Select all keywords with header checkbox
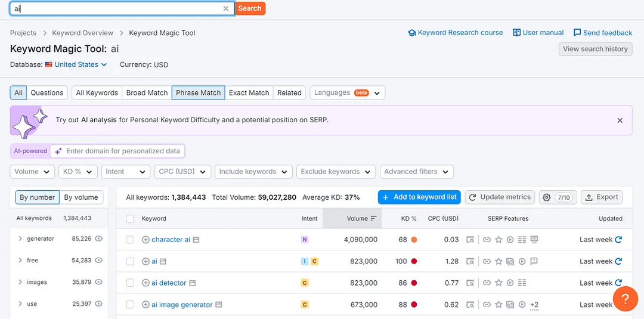This screenshot has width=644, height=319. pos(130,219)
